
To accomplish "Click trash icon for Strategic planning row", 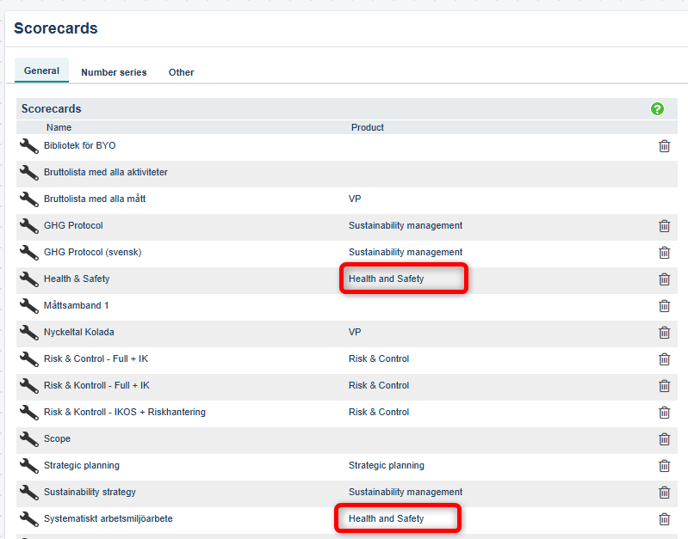I will (x=664, y=466).
